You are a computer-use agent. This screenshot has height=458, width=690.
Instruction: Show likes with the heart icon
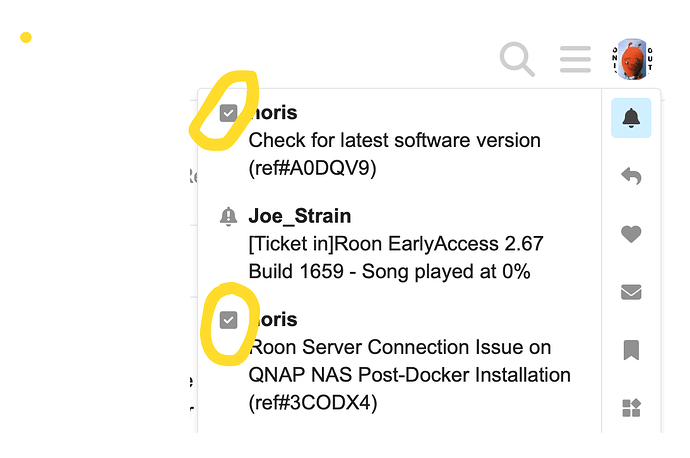pyautogui.click(x=631, y=234)
